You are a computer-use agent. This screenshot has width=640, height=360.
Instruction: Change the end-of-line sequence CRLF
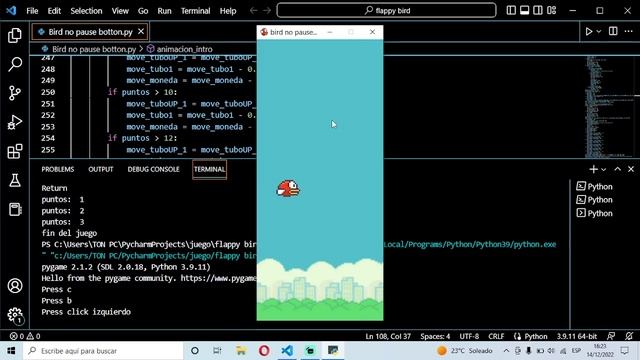pyautogui.click(x=496, y=336)
